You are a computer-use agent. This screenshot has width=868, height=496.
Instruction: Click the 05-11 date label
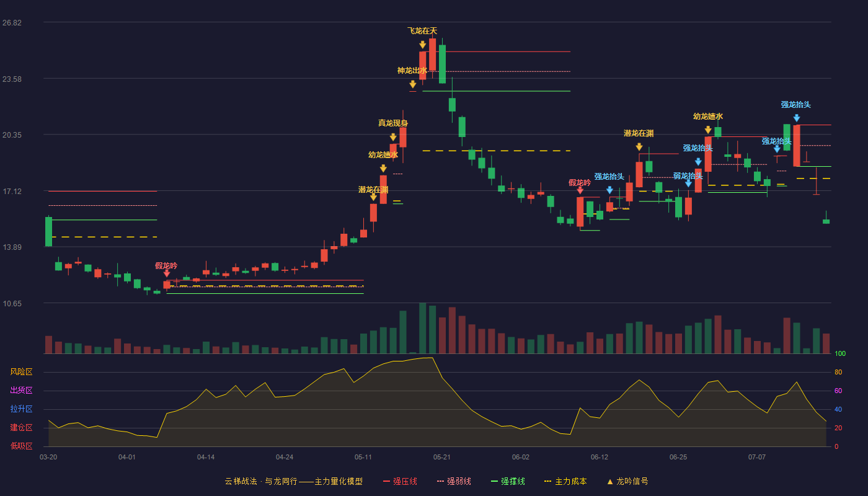363,457
